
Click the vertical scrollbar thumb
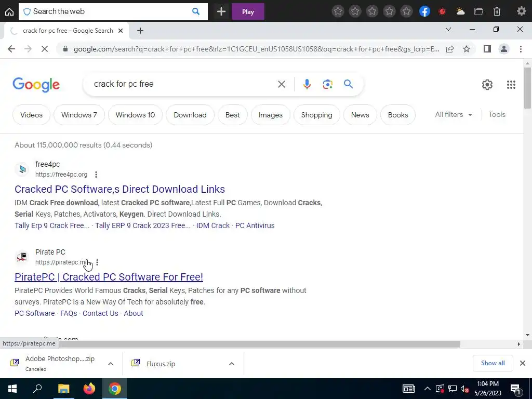(x=527, y=88)
